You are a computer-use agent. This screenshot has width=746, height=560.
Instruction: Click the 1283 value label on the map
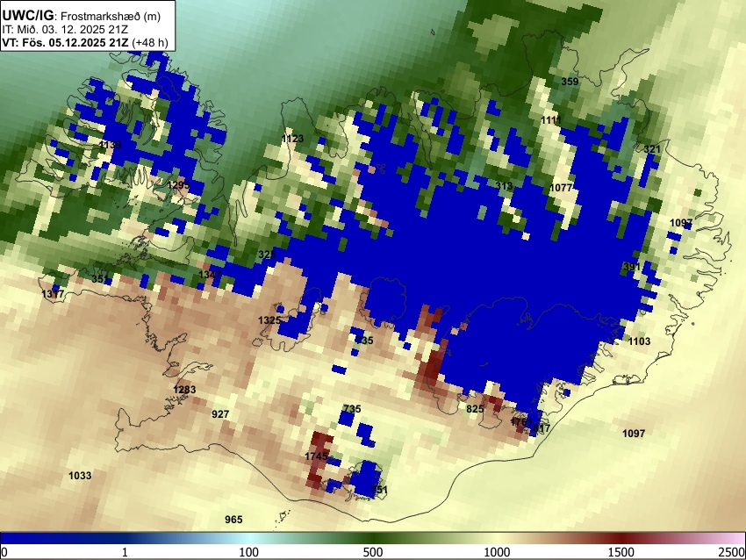(184, 390)
